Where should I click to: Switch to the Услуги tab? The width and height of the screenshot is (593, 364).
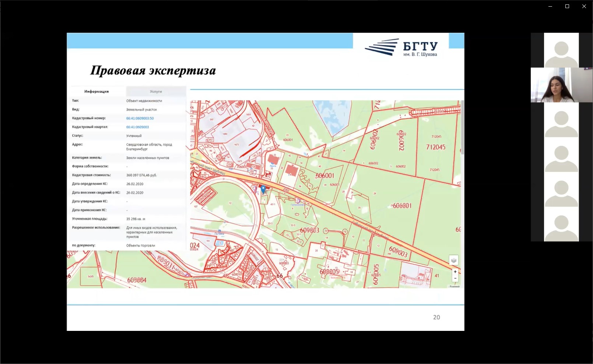click(x=156, y=91)
